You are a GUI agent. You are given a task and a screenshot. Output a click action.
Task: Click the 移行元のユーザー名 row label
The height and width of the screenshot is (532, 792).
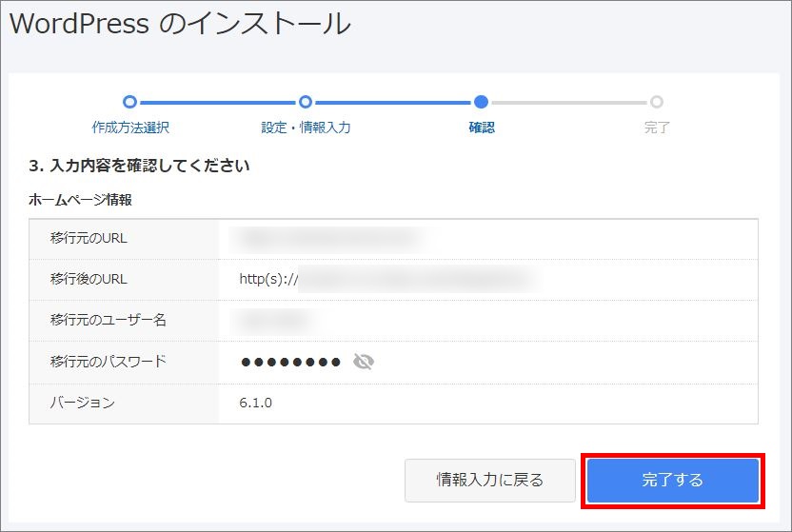click(109, 320)
